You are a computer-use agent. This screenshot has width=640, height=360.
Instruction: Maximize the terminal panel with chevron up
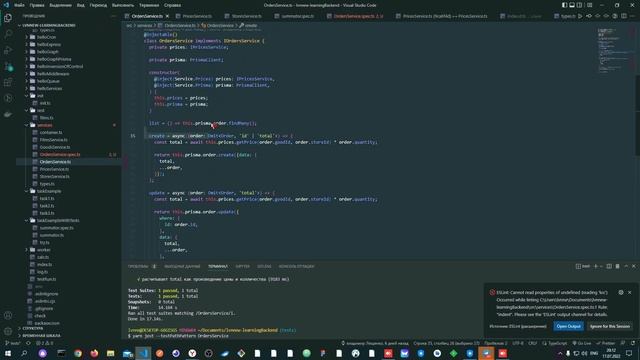(x=626, y=266)
